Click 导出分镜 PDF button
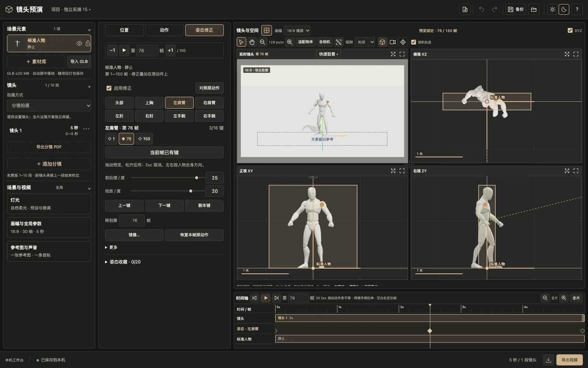The width and height of the screenshot is (588, 368). tap(49, 147)
